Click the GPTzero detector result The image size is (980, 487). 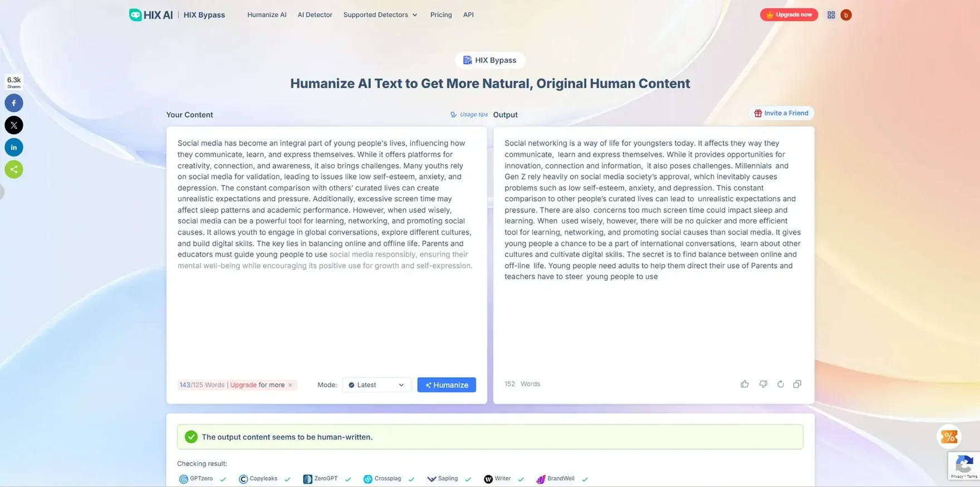[x=203, y=479]
